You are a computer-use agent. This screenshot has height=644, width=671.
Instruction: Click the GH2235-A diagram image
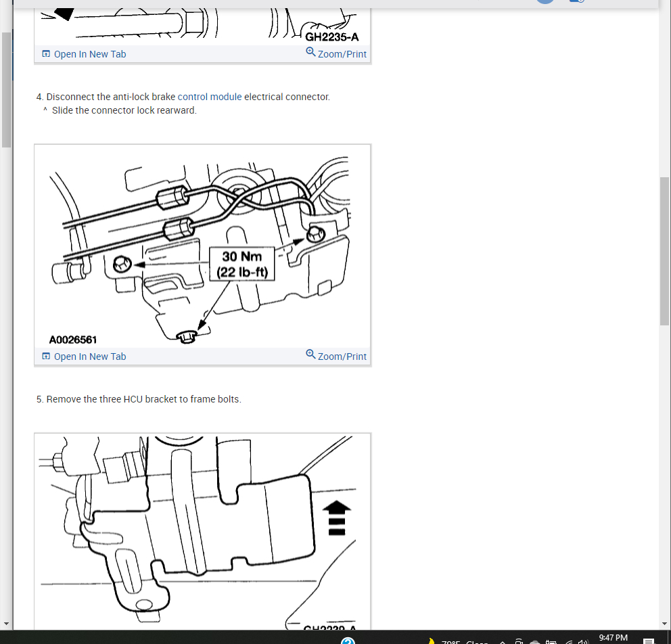[x=202, y=26]
